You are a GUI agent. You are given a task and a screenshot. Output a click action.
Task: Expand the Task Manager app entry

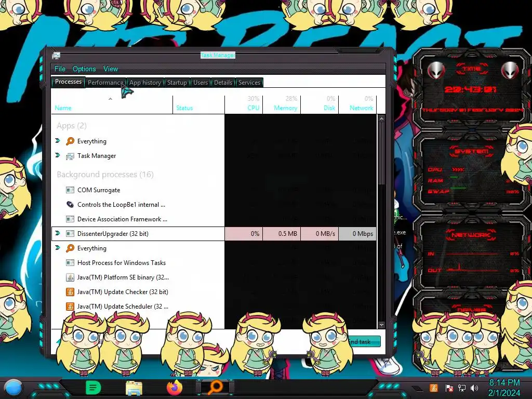[x=58, y=155]
